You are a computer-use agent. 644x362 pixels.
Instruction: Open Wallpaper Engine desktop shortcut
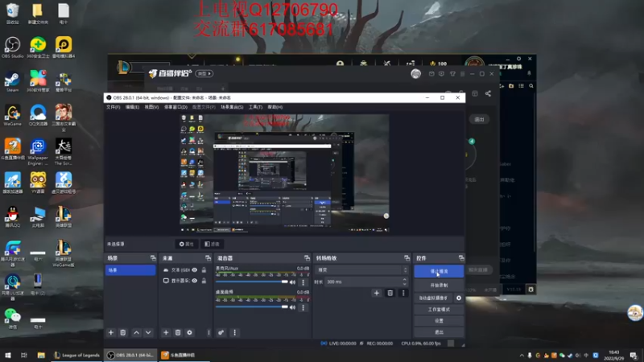coord(38,152)
